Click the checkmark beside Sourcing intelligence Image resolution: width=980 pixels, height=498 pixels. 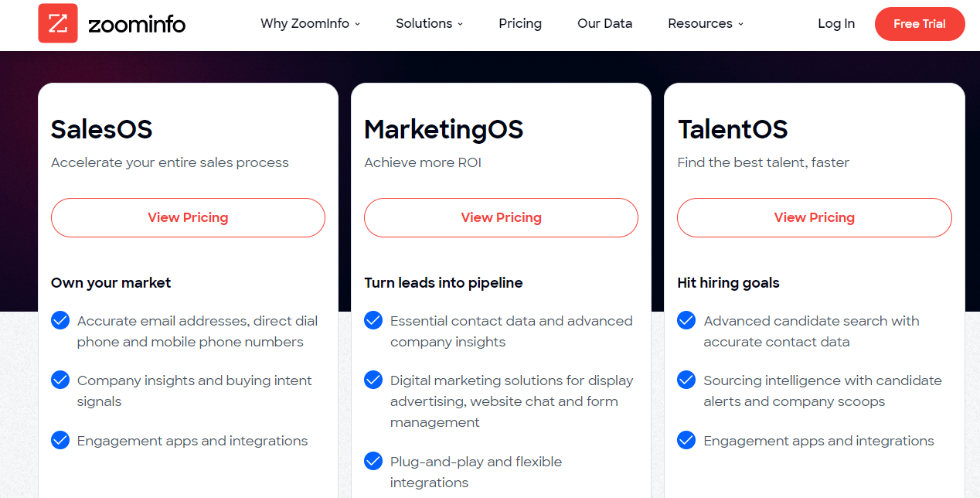pos(686,380)
